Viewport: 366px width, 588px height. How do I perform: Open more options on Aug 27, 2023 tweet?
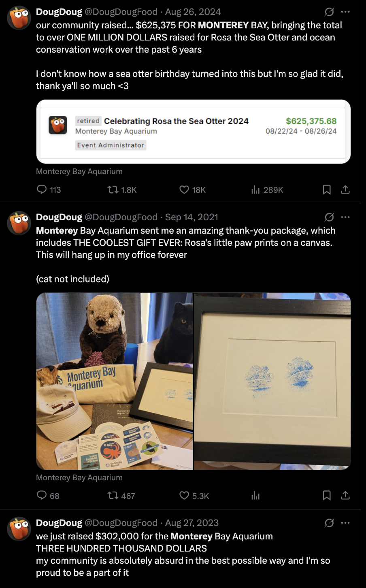coord(345,523)
